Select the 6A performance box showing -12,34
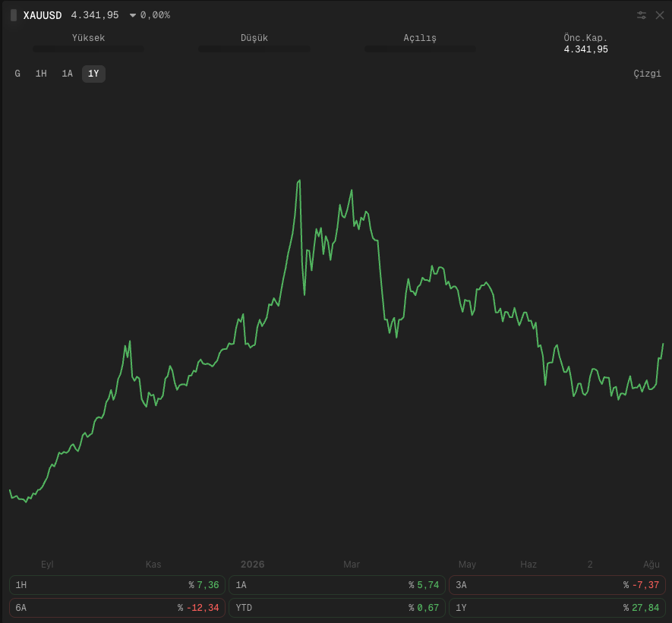This screenshot has width=672, height=623. click(x=117, y=608)
